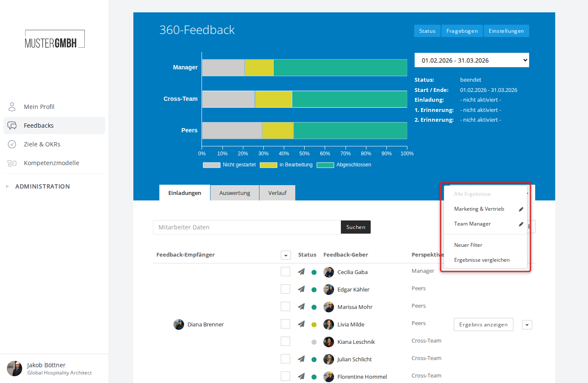This screenshot has width=588, height=383.
Task: Tick the checkbox for Julian Schlicht
Action: point(285,359)
